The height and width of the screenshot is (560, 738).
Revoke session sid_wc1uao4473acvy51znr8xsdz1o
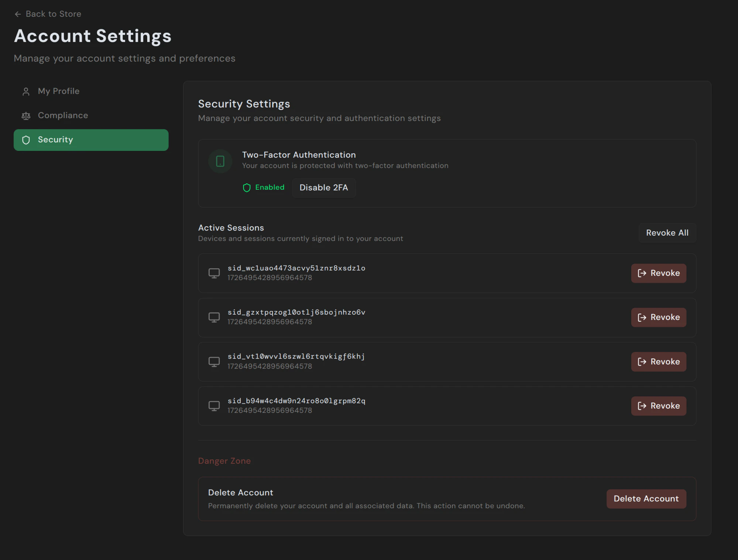click(x=658, y=273)
